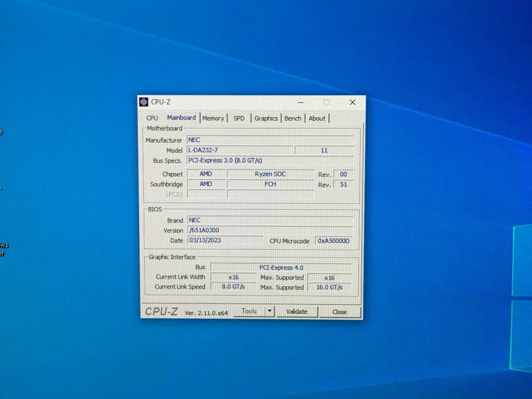Image resolution: width=532 pixels, height=399 pixels.
Task: Click the version text Ver. 2.11.0.x64
Action: 206,313
